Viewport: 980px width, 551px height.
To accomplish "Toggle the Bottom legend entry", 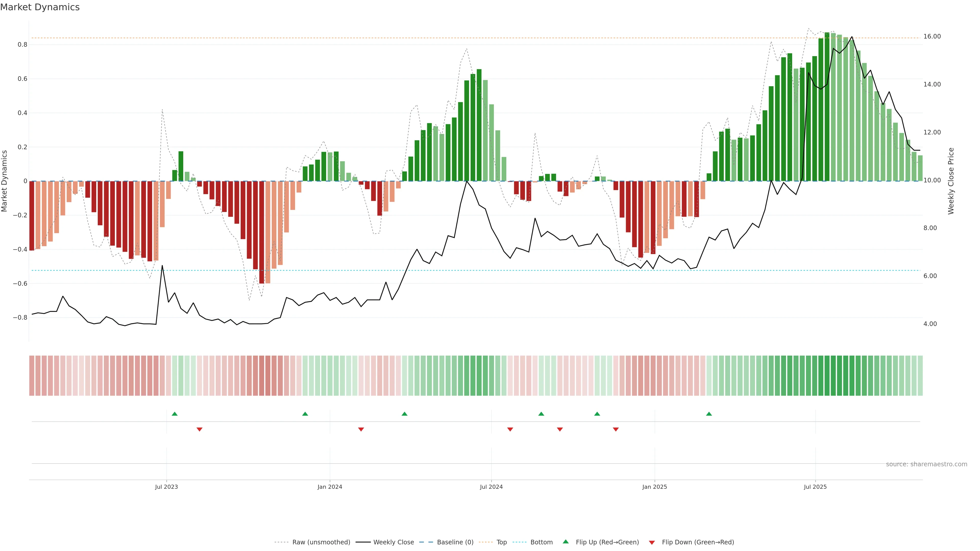I will [x=541, y=542].
